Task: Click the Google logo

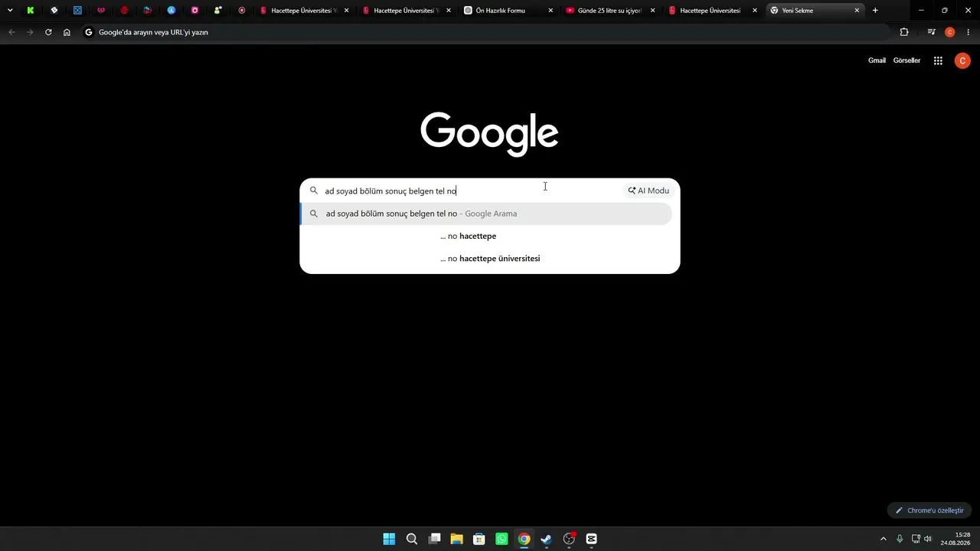Action: point(489,133)
